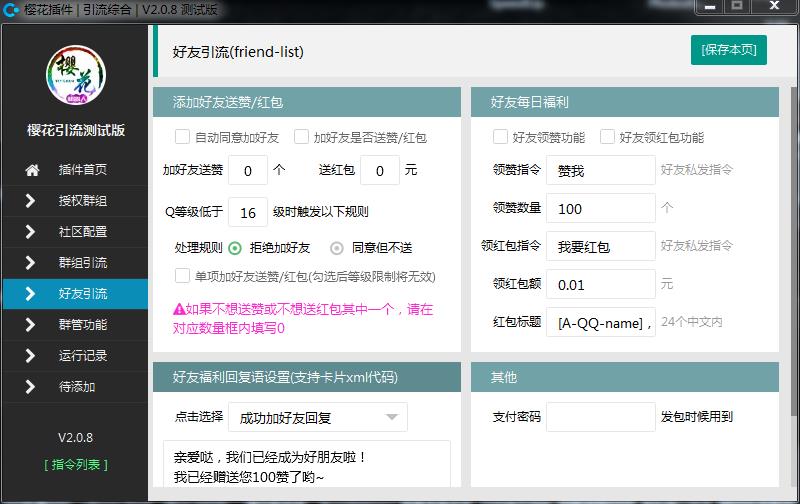Click the empty 支付密码 field
This screenshot has height=504, width=800.
(x=601, y=417)
